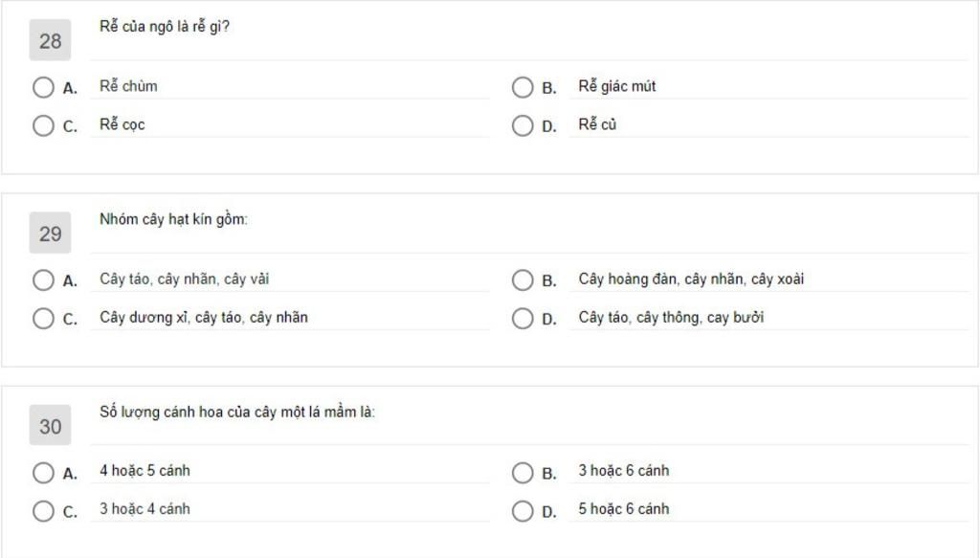Pick radio C 'Cây dương xỉ, cây táo, cây nhãn'
The width and height of the screenshot is (980, 558).
(x=43, y=319)
